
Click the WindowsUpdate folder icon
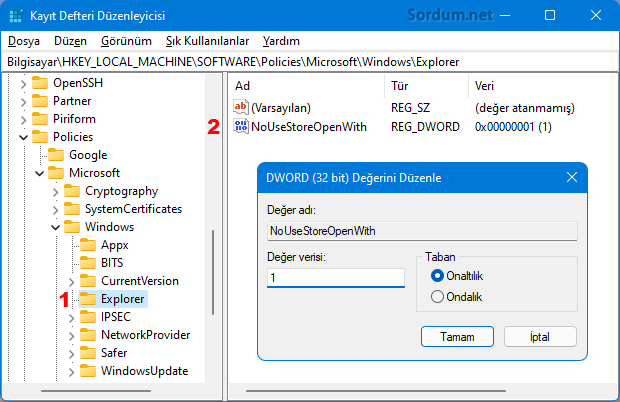point(88,371)
